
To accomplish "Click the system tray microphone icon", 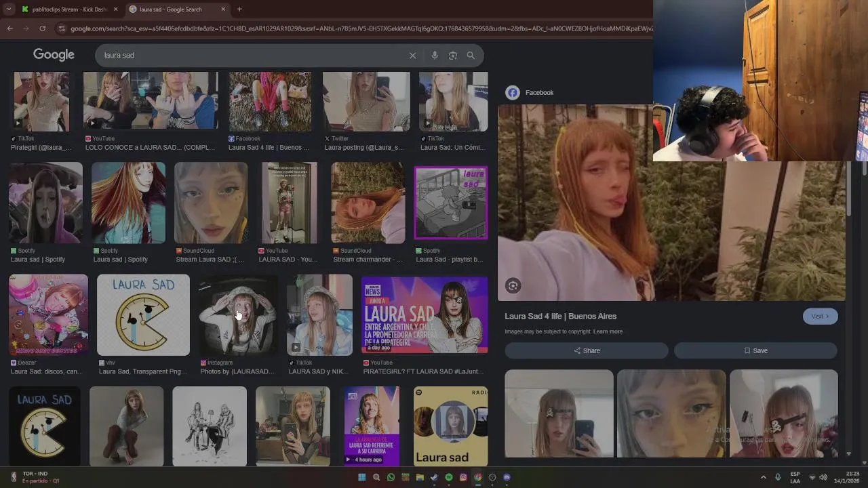I will click(x=778, y=478).
